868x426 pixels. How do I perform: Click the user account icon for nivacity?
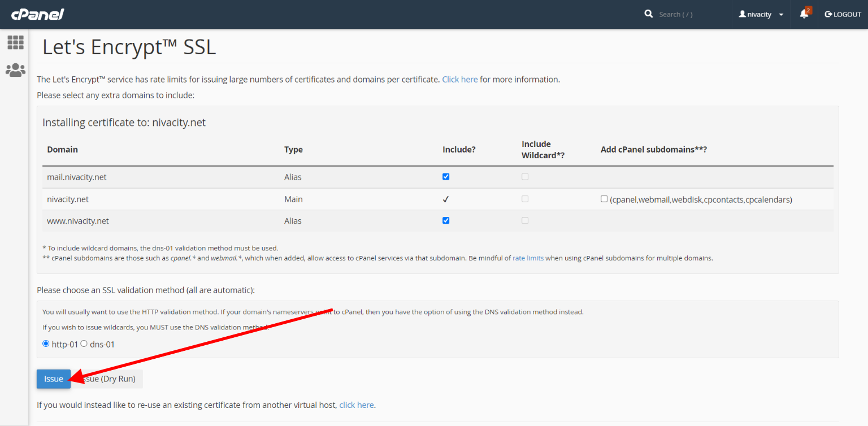point(742,14)
